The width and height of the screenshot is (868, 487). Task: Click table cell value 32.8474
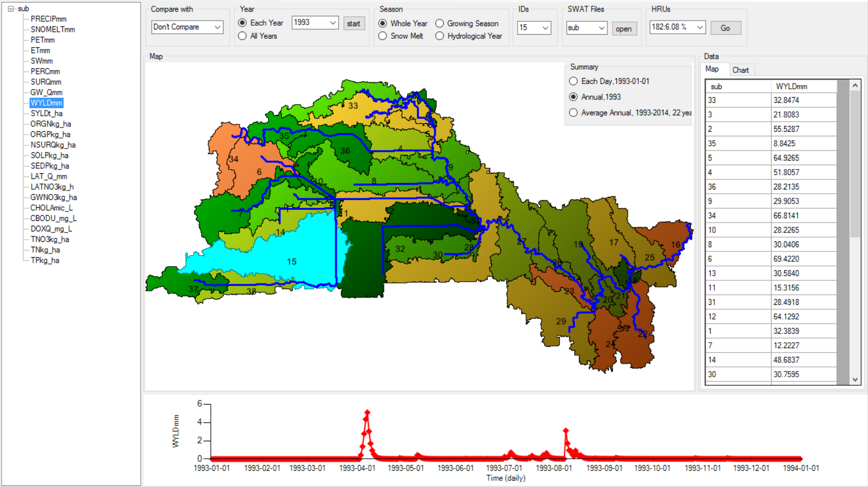coord(803,100)
